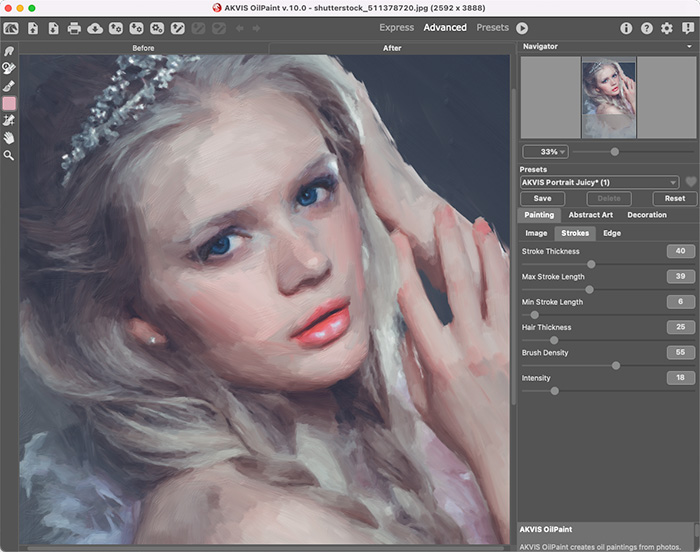Open Preferences with the gear icon
Screen dimensions: 700x552
pos(667,28)
